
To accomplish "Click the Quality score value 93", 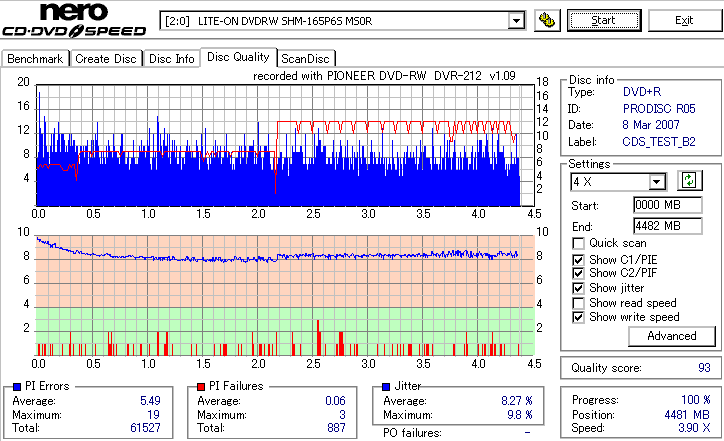I will coord(704,368).
